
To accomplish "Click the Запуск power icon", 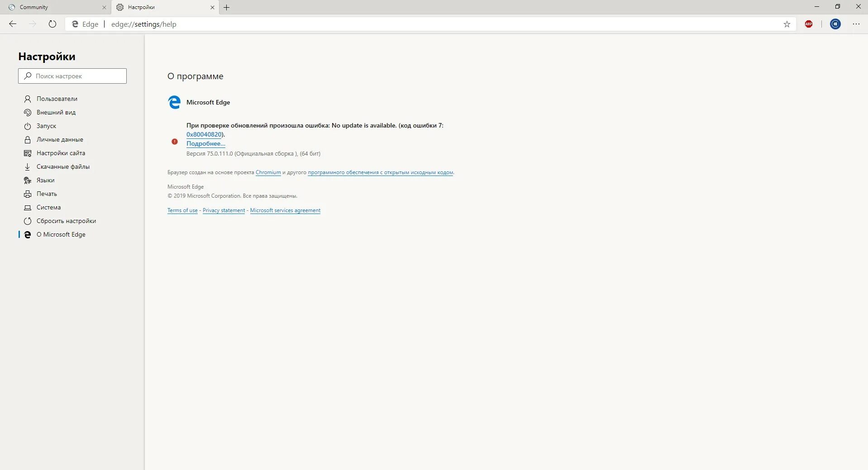I will tap(28, 126).
